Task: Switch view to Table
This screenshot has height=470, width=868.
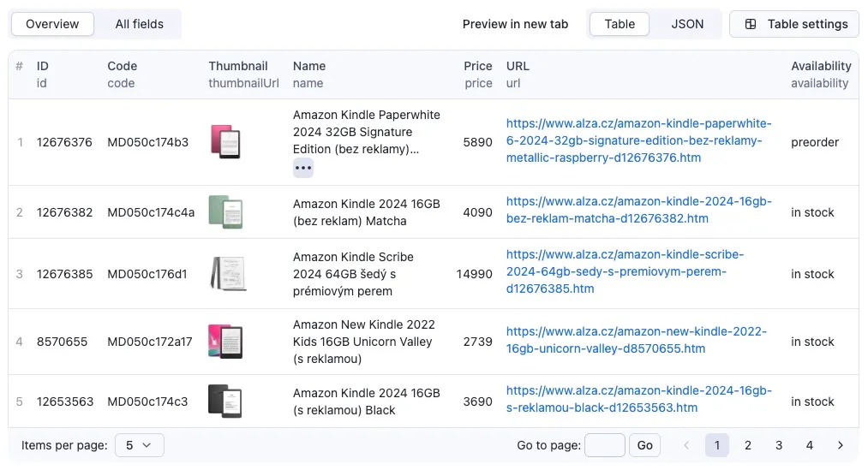Action: tap(620, 24)
